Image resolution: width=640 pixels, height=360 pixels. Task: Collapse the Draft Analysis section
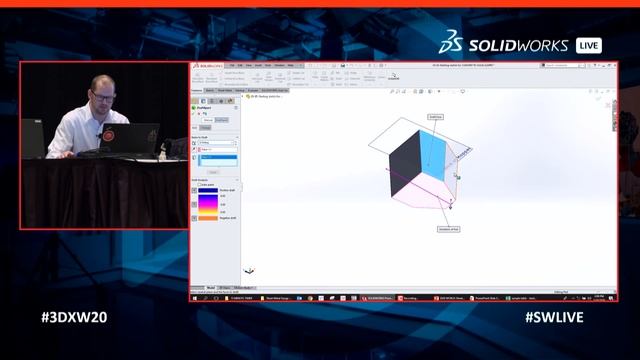(x=237, y=180)
